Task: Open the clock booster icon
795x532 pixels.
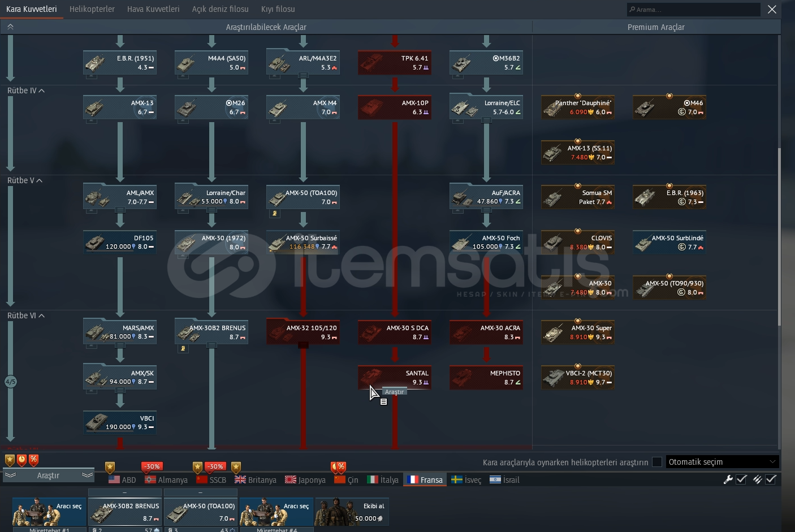Action: (x=21, y=460)
